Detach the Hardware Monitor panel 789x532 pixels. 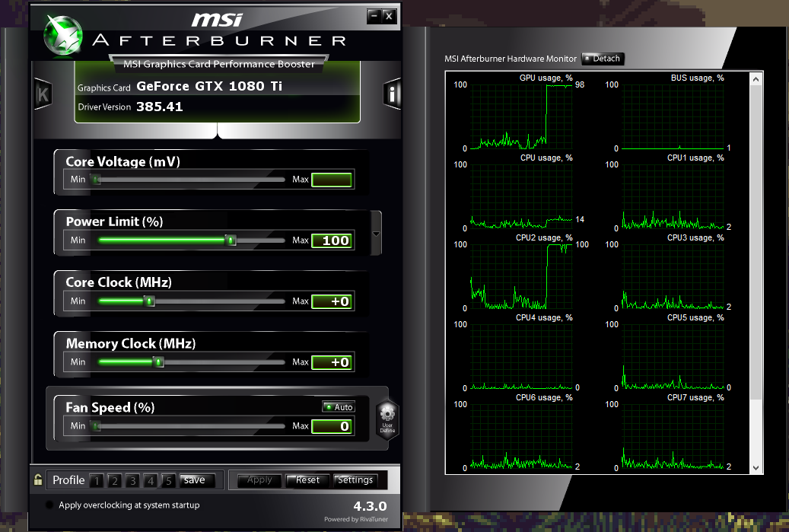point(603,59)
